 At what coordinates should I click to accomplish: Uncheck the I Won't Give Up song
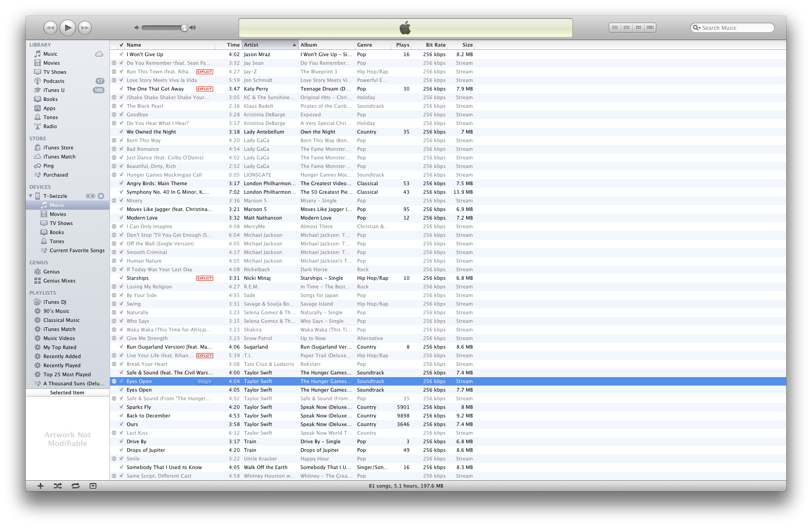point(121,54)
